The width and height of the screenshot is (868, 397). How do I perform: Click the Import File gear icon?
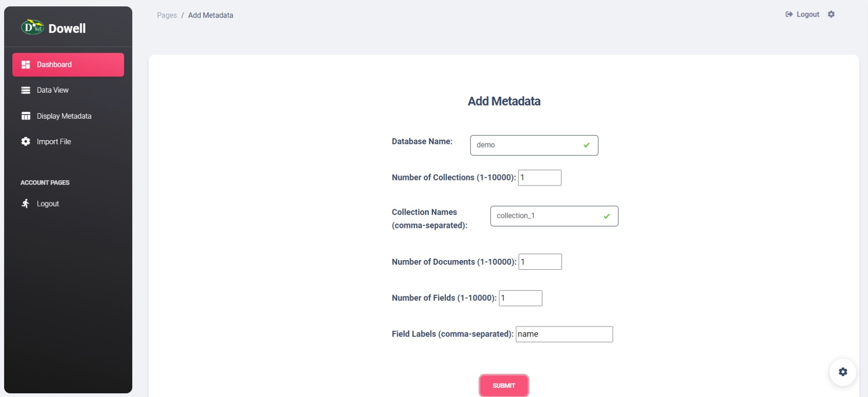[x=26, y=141]
